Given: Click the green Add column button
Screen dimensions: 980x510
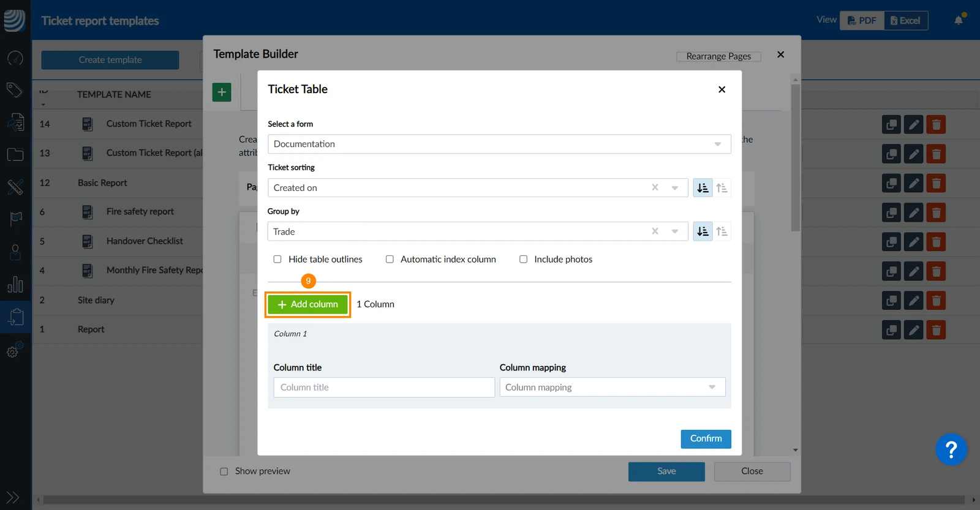Looking at the screenshot, I should 307,304.
